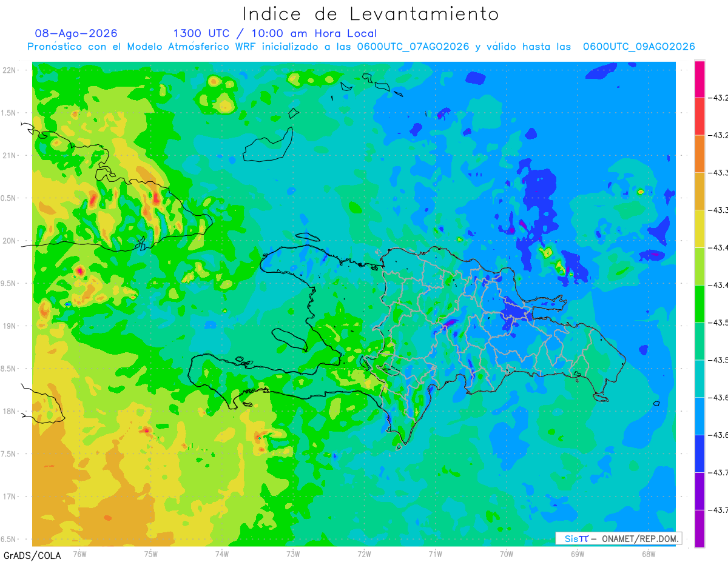The height and width of the screenshot is (562, 728).
Task: Click the 71W longitude label
Action: (x=435, y=554)
